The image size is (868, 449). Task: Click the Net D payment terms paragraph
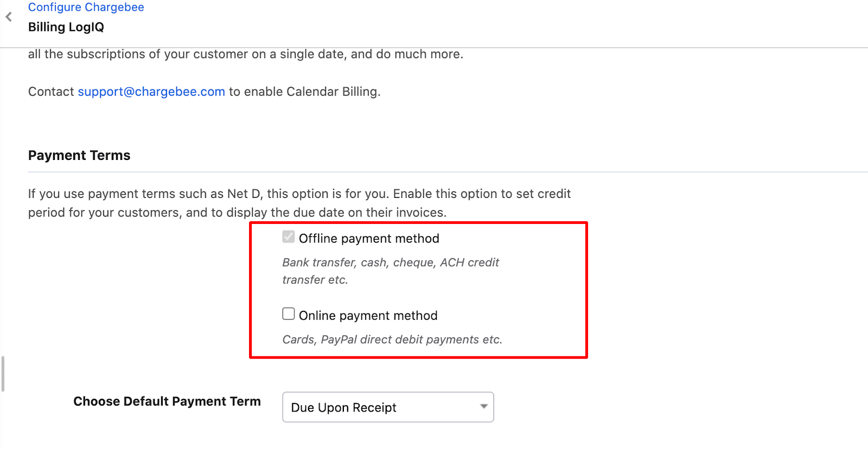point(299,203)
